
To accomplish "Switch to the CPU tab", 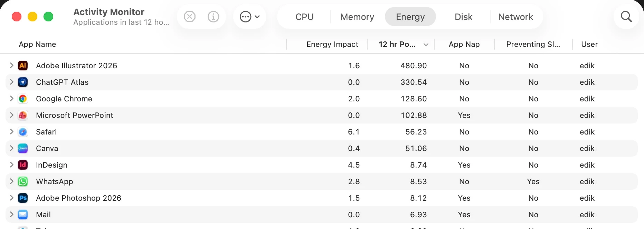I will (304, 17).
